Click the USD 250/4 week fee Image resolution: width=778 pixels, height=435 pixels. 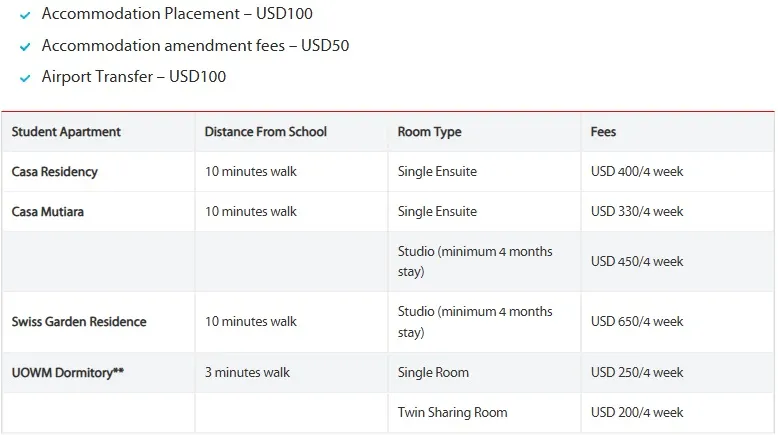637,373
